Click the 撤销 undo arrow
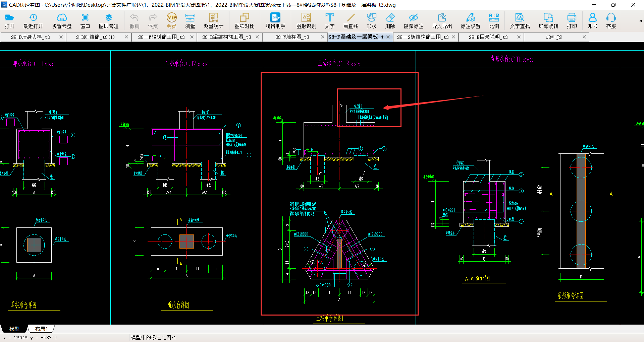 point(135,21)
